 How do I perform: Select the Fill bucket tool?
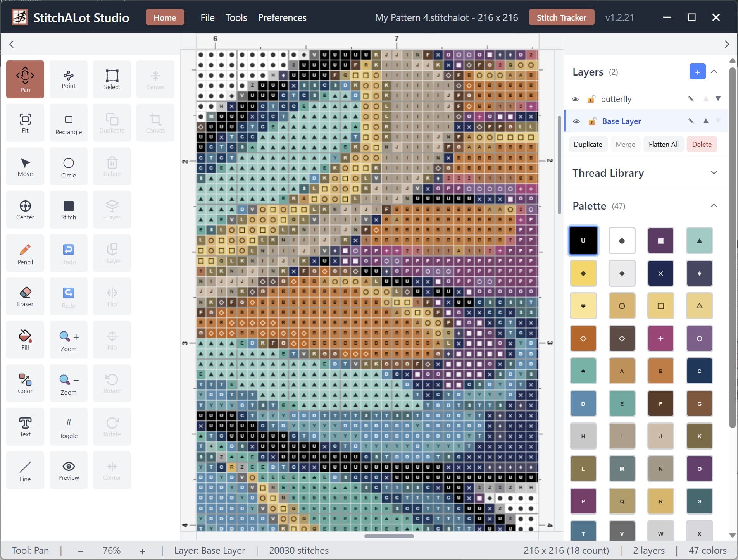(x=25, y=339)
